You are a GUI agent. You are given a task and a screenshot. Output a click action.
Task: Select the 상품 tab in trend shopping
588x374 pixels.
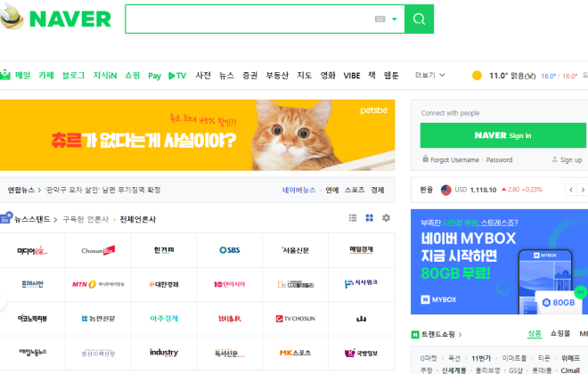(x=535, y=334)
